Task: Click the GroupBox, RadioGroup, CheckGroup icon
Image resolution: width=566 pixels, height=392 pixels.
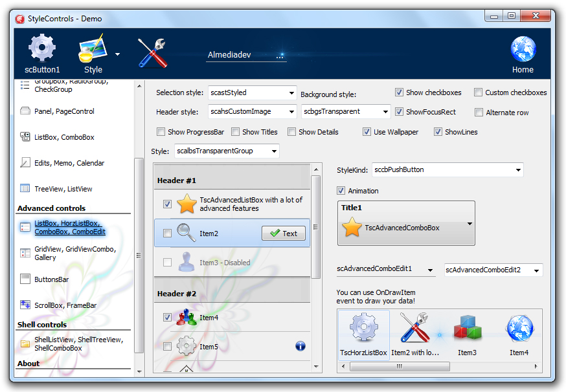Action: pyautogui.click(x=25, y=85)
